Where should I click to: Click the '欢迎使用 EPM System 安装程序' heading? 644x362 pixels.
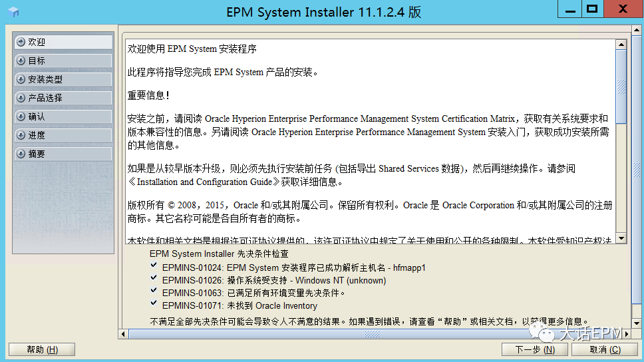192,49
